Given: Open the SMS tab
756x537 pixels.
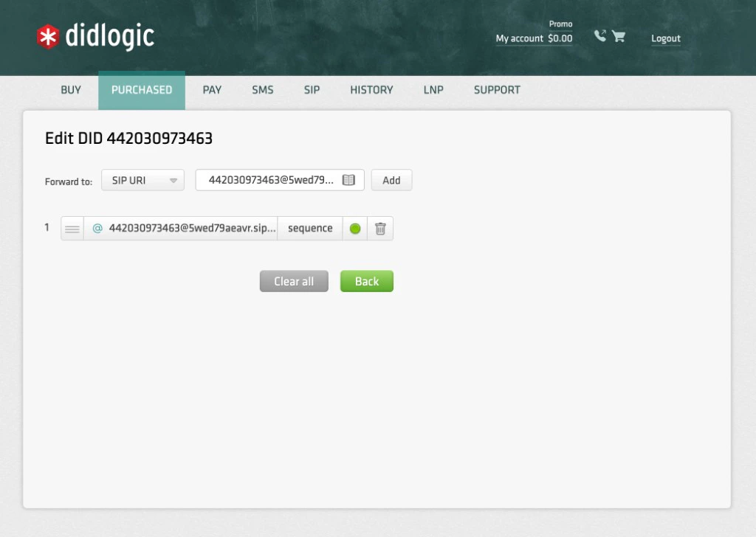Looking at the screenshot, I should [x=262, y=90].
